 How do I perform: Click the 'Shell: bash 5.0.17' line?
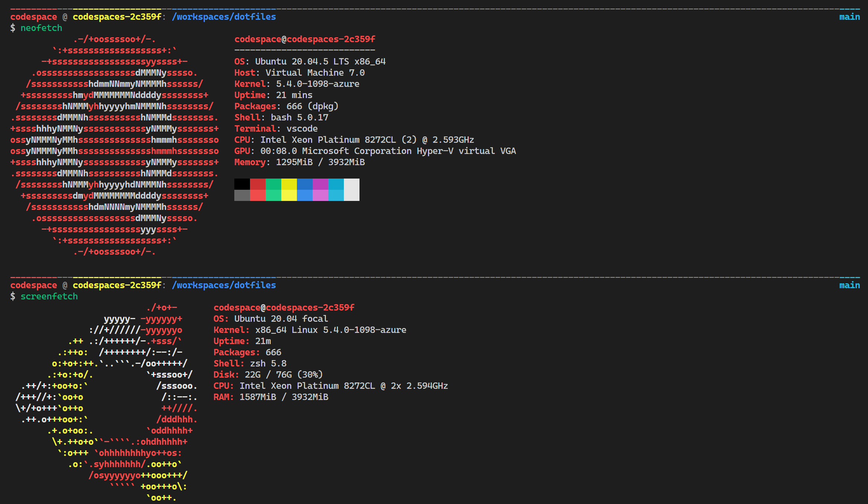click(x=281, y=117)
